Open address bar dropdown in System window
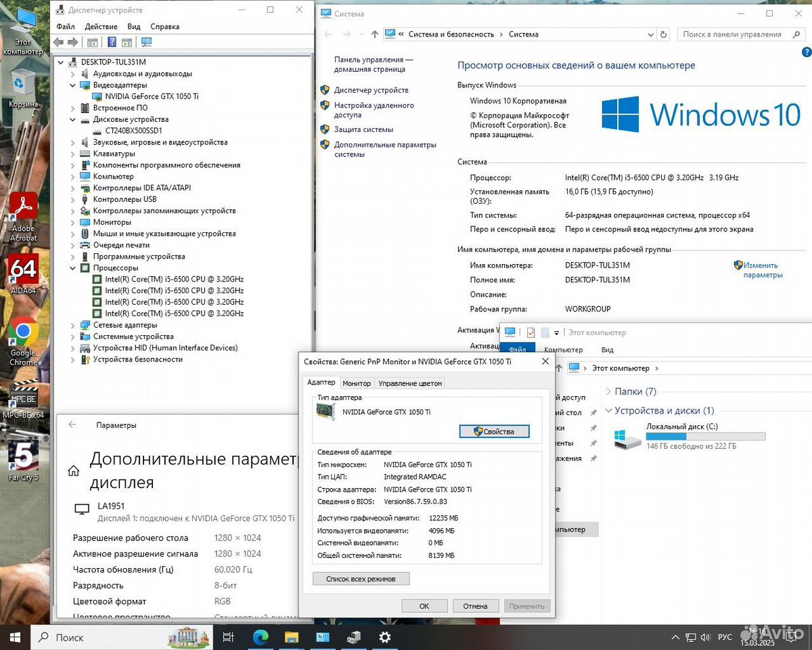Image resolution: width=812 pixels, height=650 pixels. pos(652,35)
